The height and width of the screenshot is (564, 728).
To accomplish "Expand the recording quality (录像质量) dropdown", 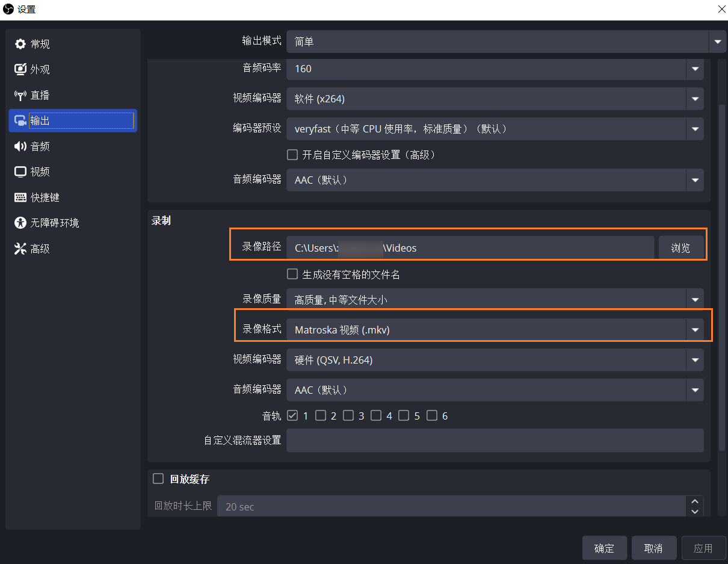I will 495,299.
